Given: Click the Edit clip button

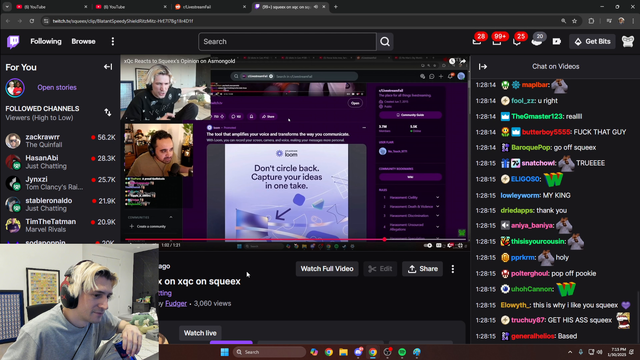Looking at the screenshot, I should (380, 269).
